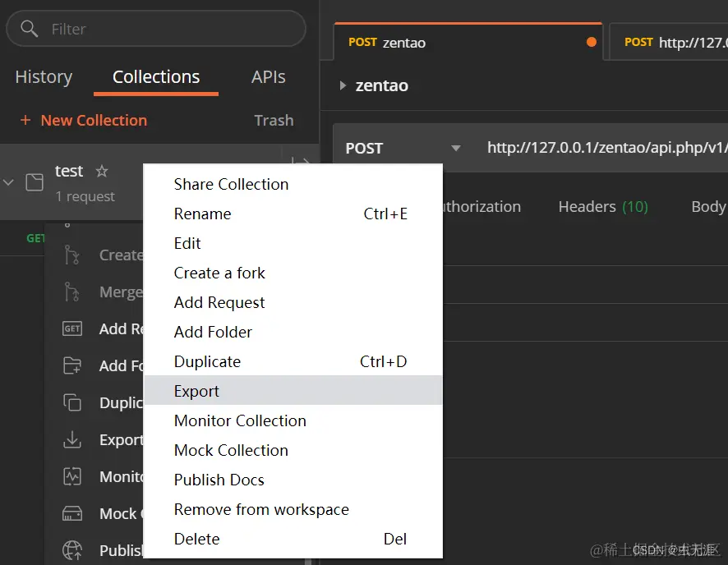Select Edit in the context menu
Screen dimensions: 728x565
293,244
